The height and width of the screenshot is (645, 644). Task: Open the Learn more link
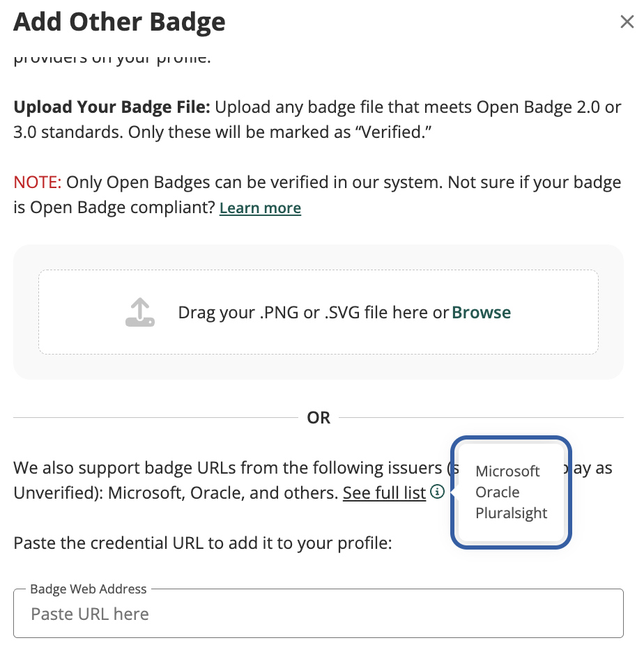click(x=260, y=208)
